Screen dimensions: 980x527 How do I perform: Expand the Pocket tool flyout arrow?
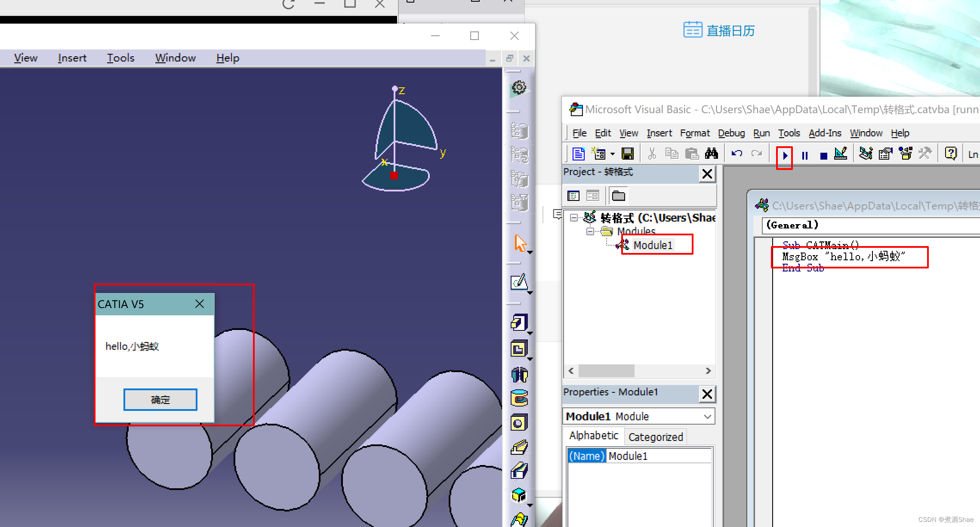[530, 359]
